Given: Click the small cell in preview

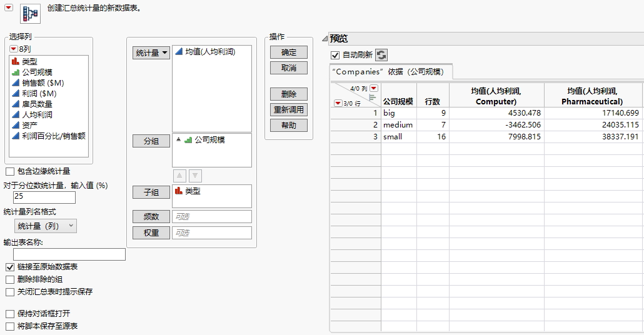Looking at the screenshot, I should pos(399,137).
